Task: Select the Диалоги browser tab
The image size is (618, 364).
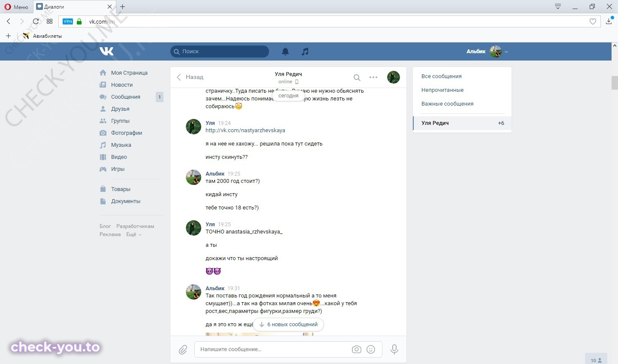Action: [74, 7]
